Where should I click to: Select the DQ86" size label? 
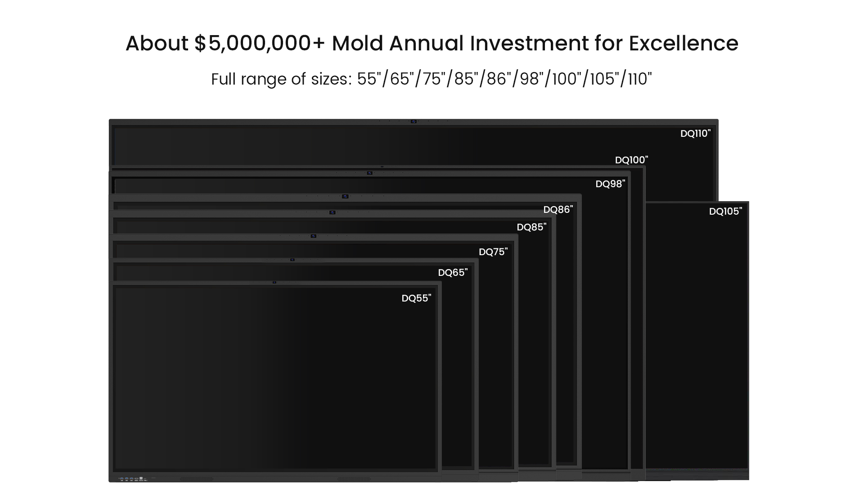click(x=558, y=210)
